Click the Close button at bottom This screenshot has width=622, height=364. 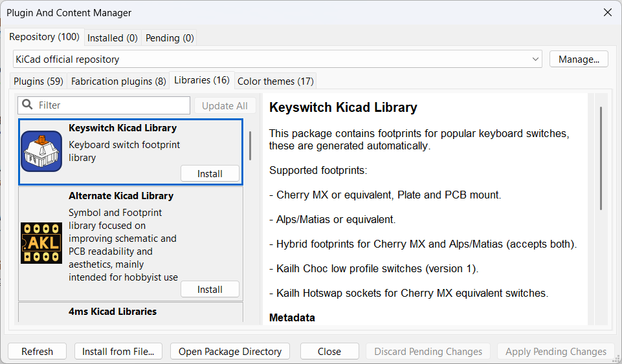coord(329,351)
